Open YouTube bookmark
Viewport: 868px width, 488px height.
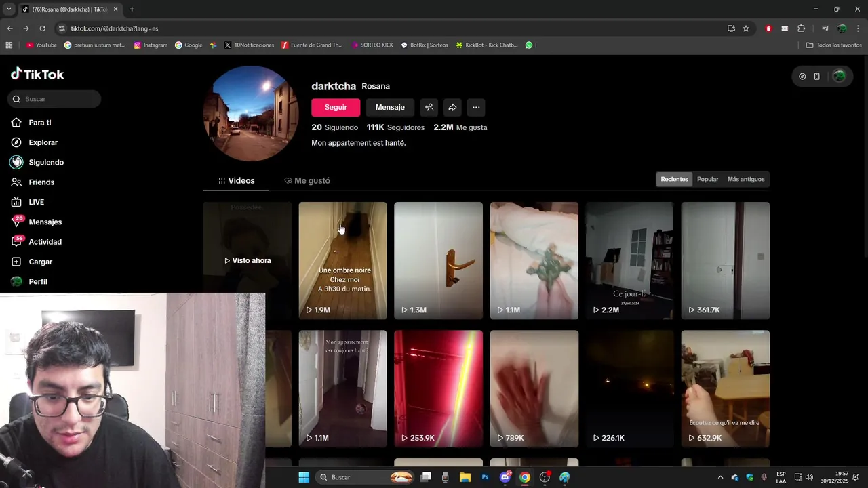[41, 45]
